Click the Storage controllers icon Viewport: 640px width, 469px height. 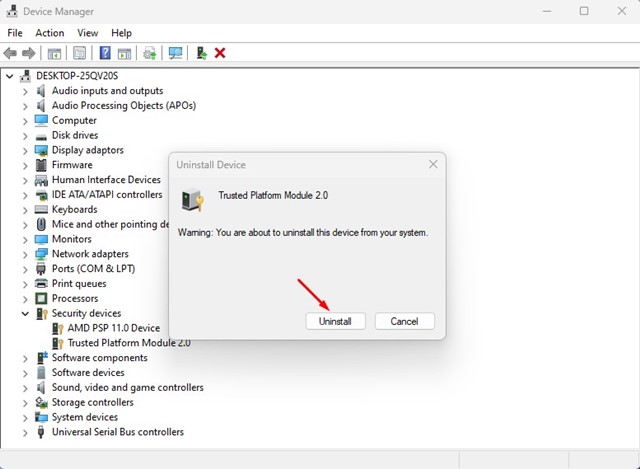click(41, 402)
